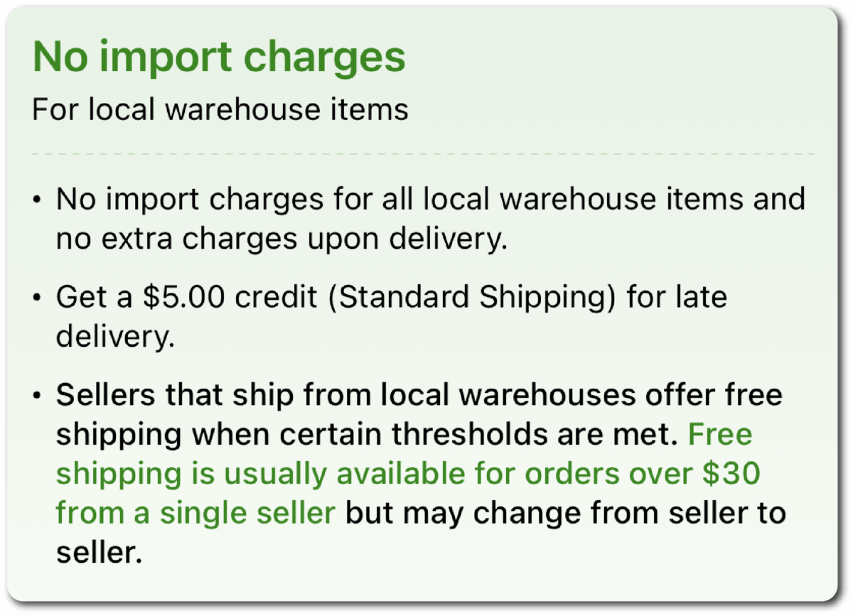Click the word "delivery." under the $5.00 credit line
This screenshot has height=616, width=853.
coord(115,337)
